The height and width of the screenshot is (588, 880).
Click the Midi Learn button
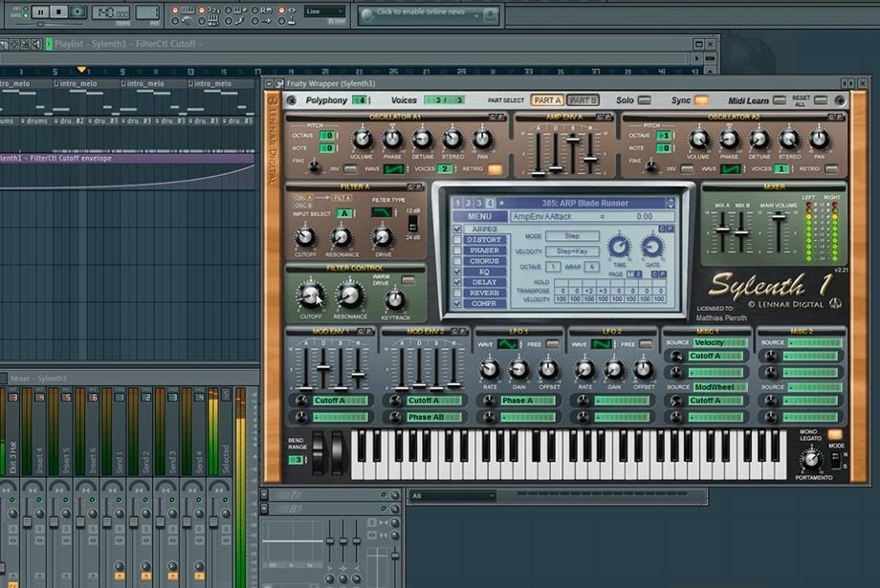779,100
